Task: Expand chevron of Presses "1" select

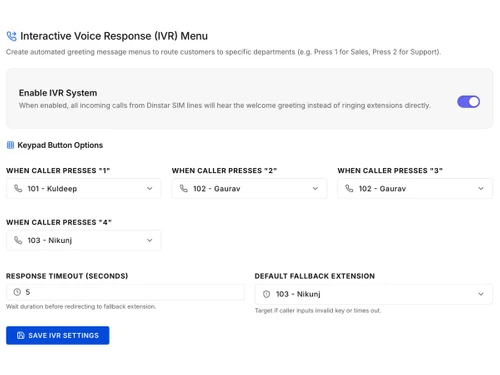Action: pos(150,189)
